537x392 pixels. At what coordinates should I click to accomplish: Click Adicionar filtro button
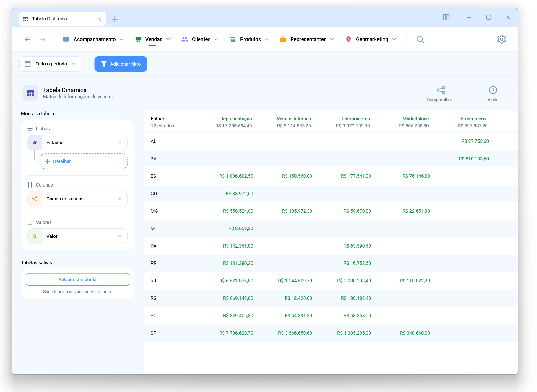[121, 64]
